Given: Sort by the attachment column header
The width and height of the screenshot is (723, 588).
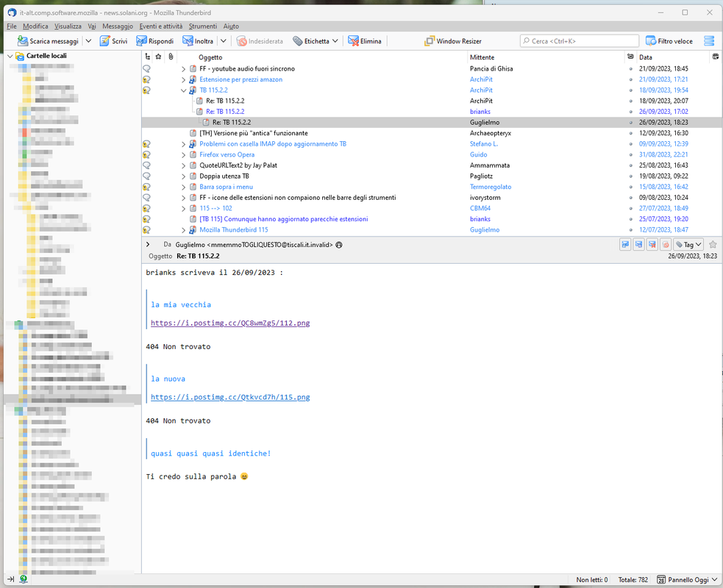Looking at the screenshot, I should pyautogui.click(x=171, y=57).
